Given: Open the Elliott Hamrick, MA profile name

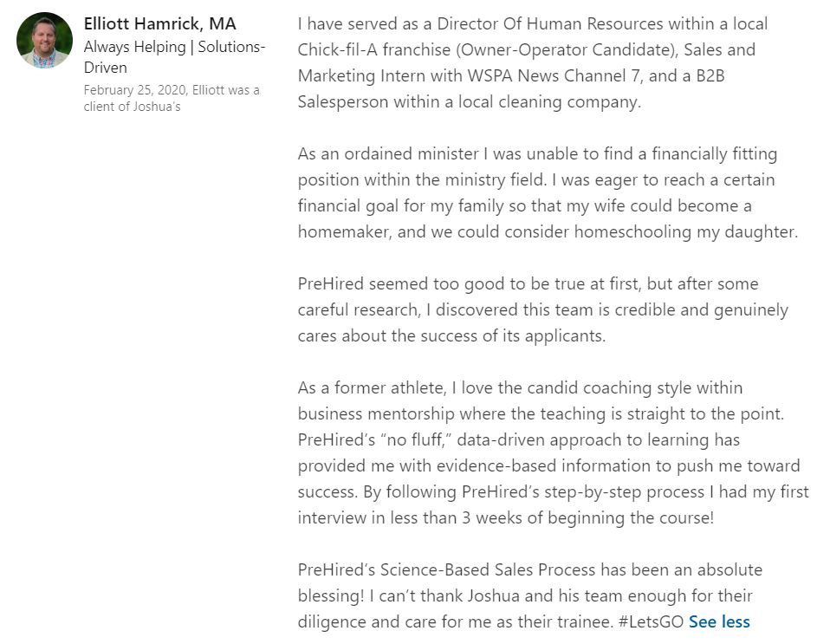Looking at the screenshot, I should (159, 23).
